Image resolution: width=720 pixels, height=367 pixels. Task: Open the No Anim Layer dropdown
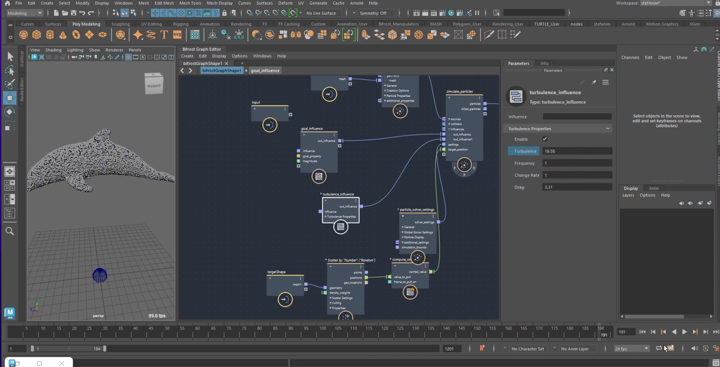[578, 349]
